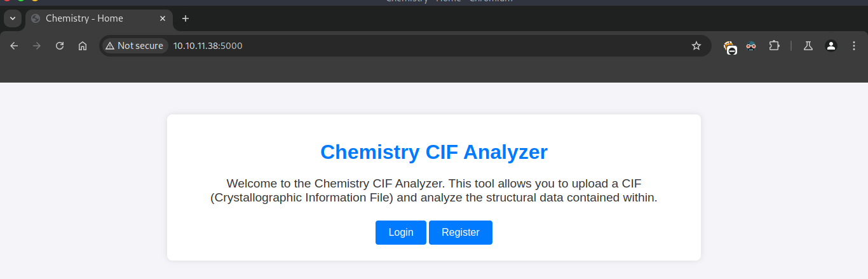Open the Extensions puzzle-piece menu
The height and width of the screenshot is (279, 868).
point(774,46)
